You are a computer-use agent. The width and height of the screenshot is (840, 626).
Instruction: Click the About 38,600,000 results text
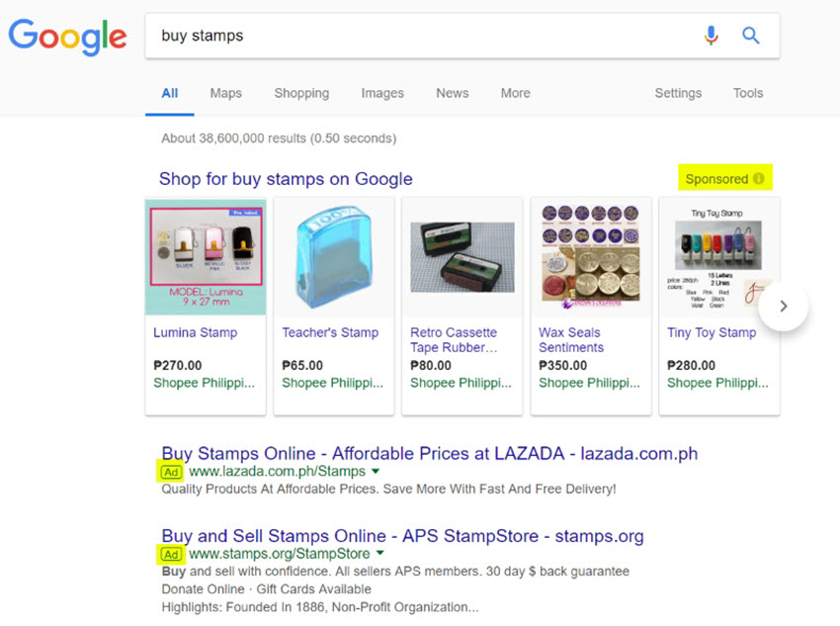279,138
